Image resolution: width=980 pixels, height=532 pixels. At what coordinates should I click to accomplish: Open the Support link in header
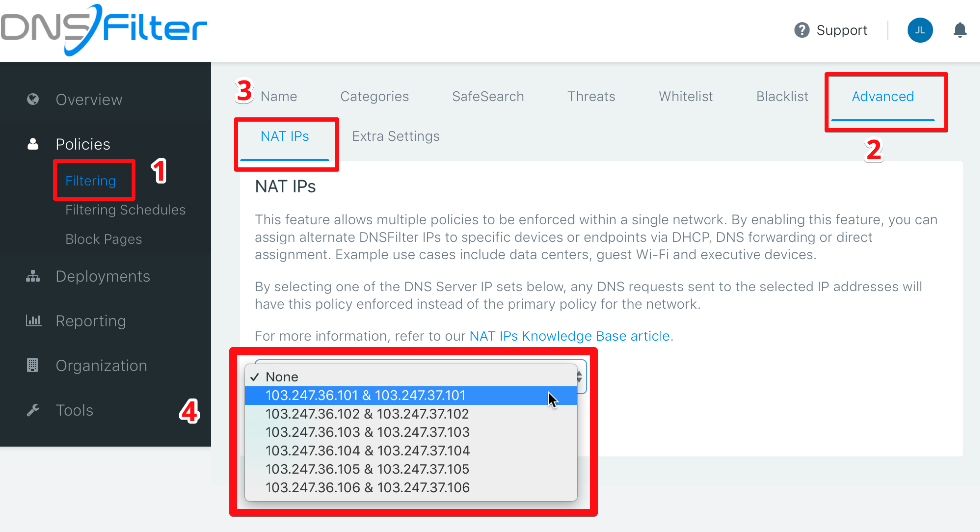[x=842, y=30]
